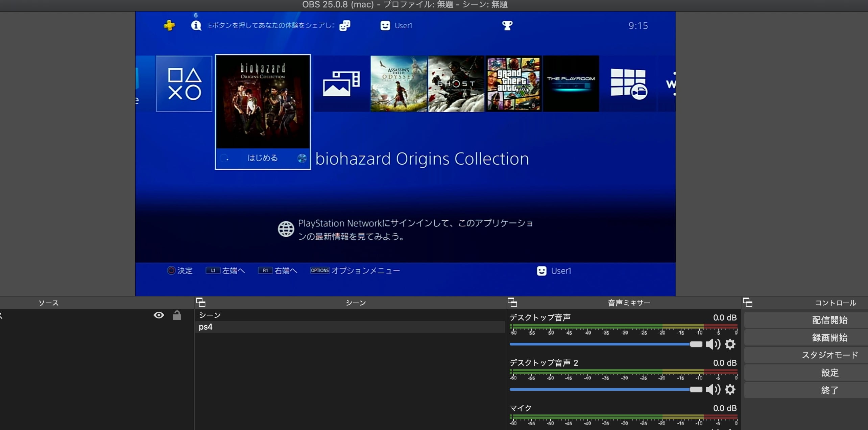Click the PS4 trophy icon in preview
868x430 pixels.
tap(507, 26)
